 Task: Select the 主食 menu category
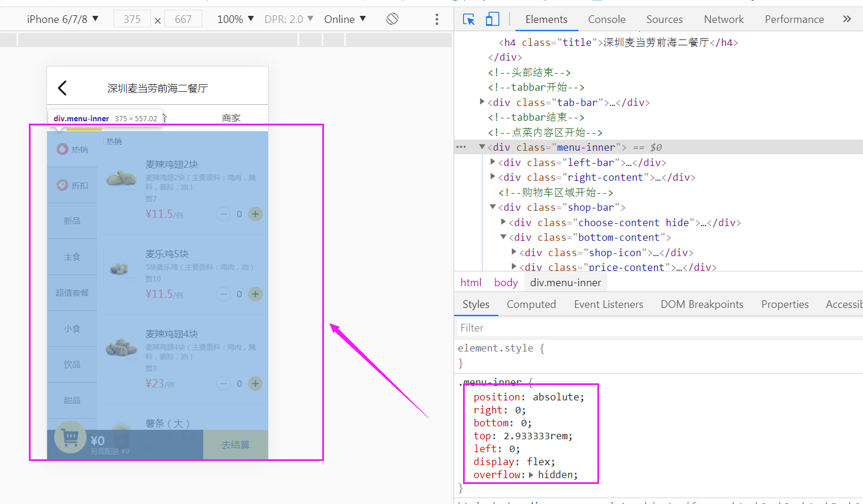tap(72, 257)
